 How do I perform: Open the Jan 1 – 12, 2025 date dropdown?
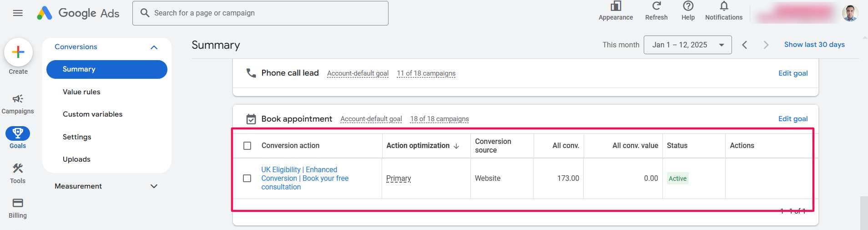(x=687, y=45)
